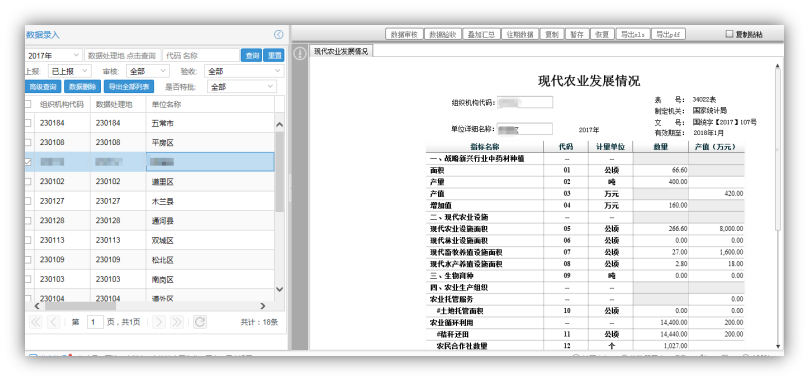Check the row 230184 五常市

click(27, 123)
